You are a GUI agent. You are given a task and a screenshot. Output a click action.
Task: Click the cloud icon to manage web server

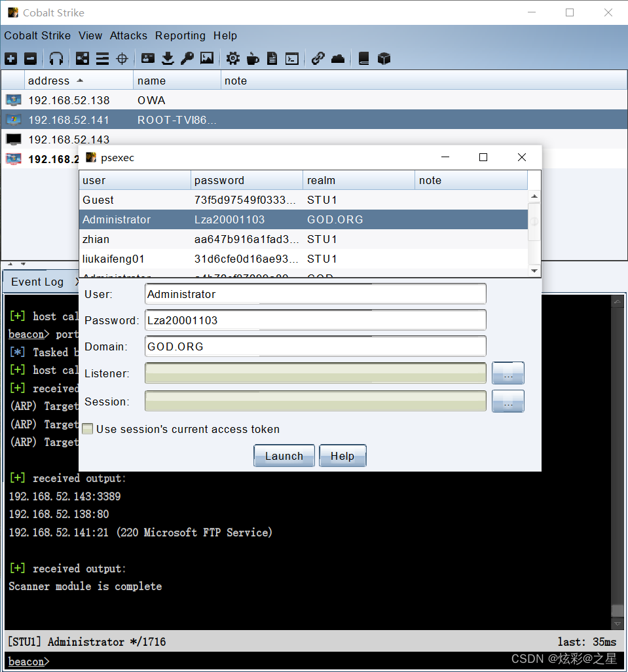[338, 58]
